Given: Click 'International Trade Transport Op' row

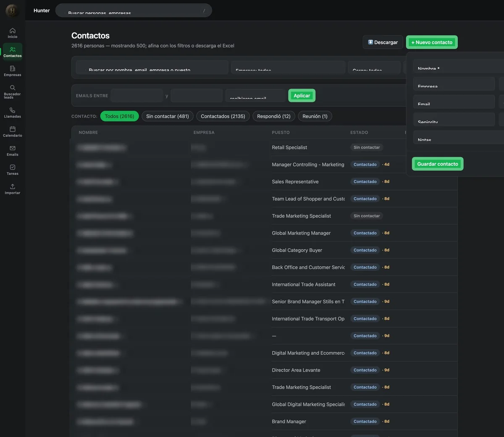Looking at the screenshot, I should click(x=264, y=319).
